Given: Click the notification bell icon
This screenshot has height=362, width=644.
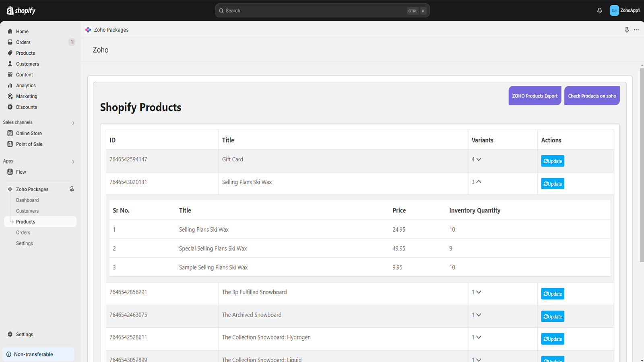Looking at the screenshot, I should point(599,10).
